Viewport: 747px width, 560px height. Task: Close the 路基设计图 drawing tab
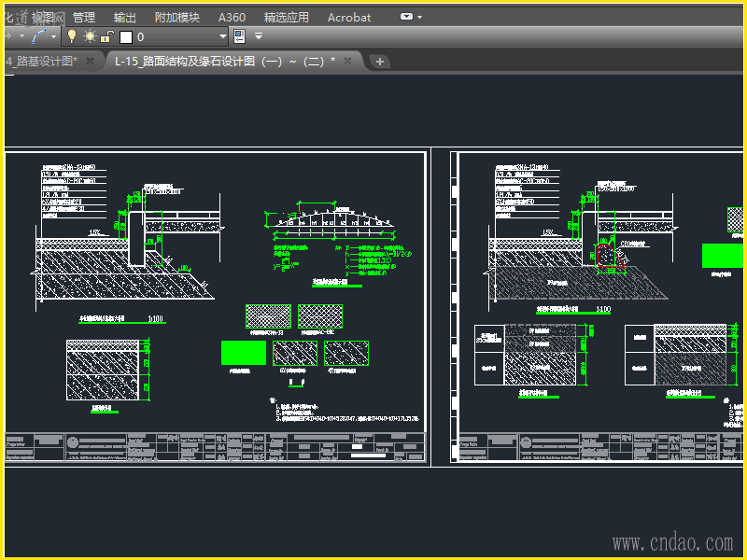91,61
